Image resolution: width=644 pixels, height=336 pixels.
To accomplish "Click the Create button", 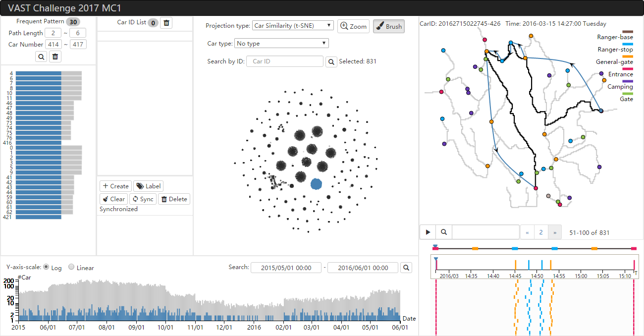I will click(115, 186).
